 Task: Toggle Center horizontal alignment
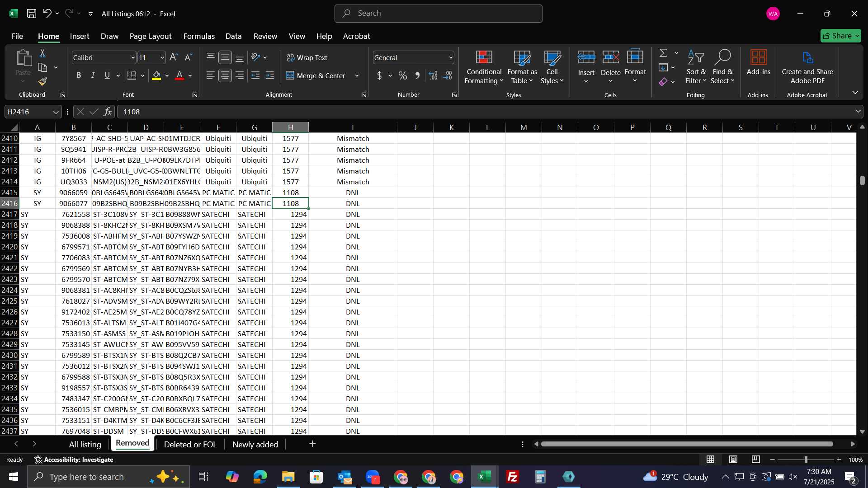pos(225,75)
